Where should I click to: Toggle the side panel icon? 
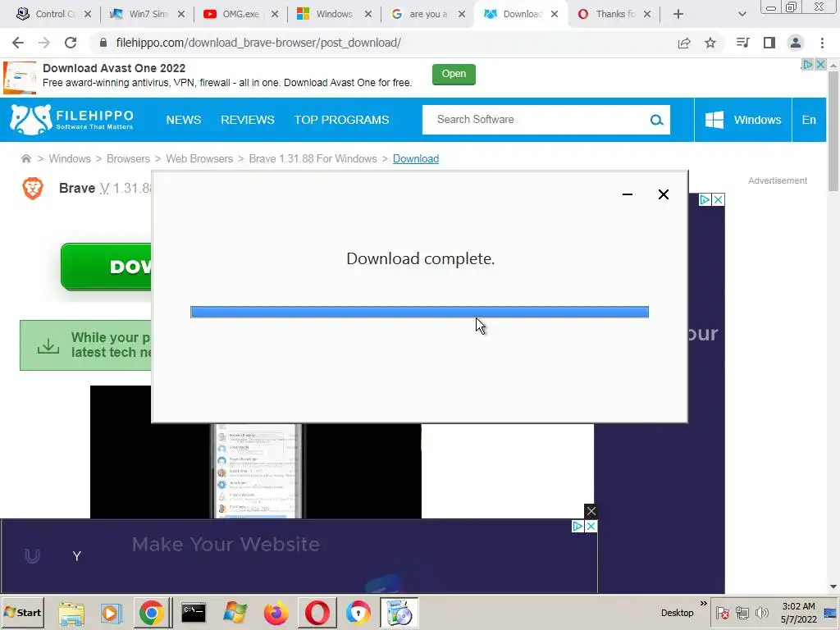click(x=769, y=43)
